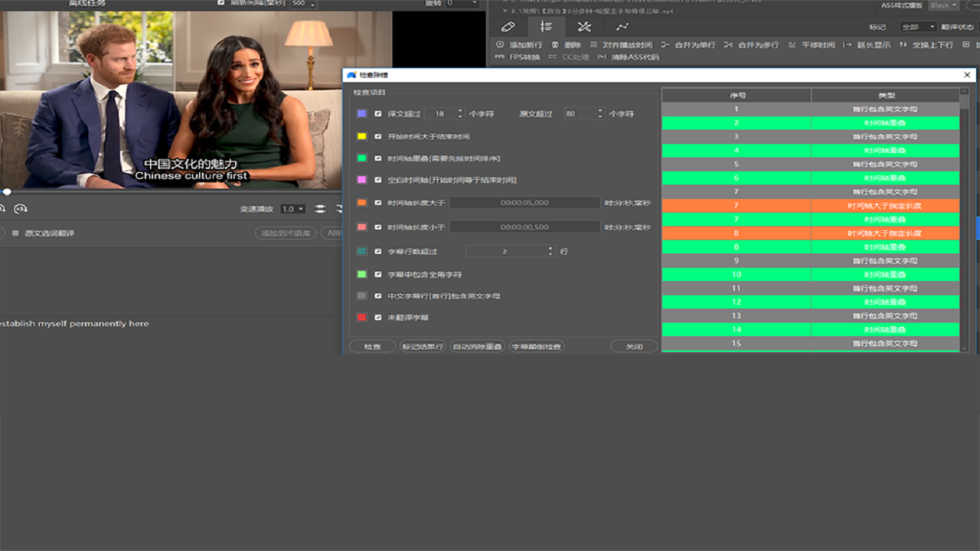980x551 pixels.
Task: Open the timeline adjustment tab icon
Action: tap(546, 27)
